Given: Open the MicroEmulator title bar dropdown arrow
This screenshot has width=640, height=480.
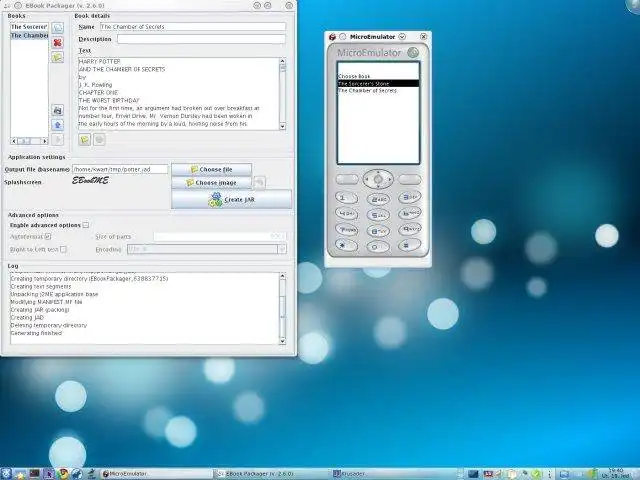Looking at the screenshot, I should [x=402, y=37].
